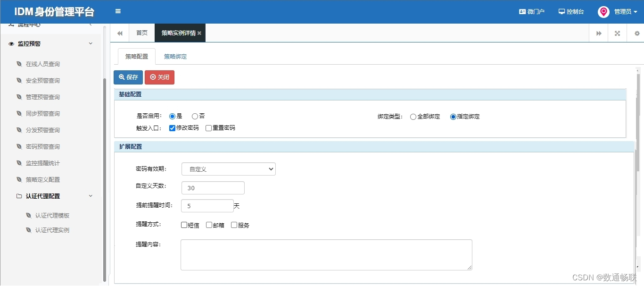The height and width of the screenshot is (286, 644).
Task: Click the fullscreen expand icon
Action: pos(617,34)
